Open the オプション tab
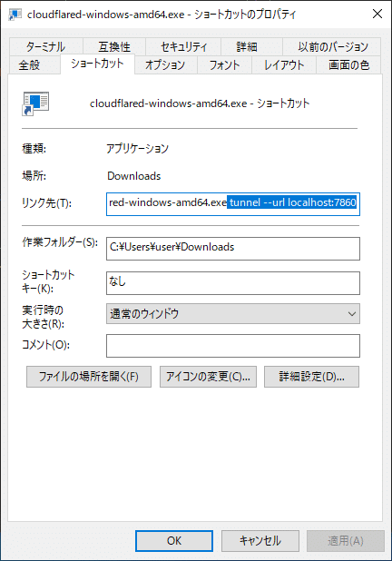 pos(165,65)
